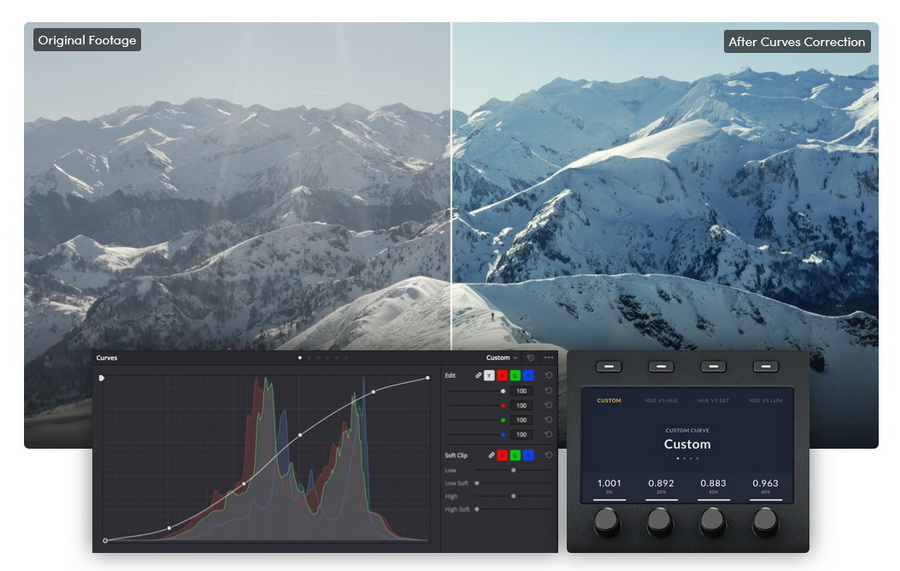Click the blue intensity value field showing 100
The image size is (900, 571).
click(x=521, y=434)
